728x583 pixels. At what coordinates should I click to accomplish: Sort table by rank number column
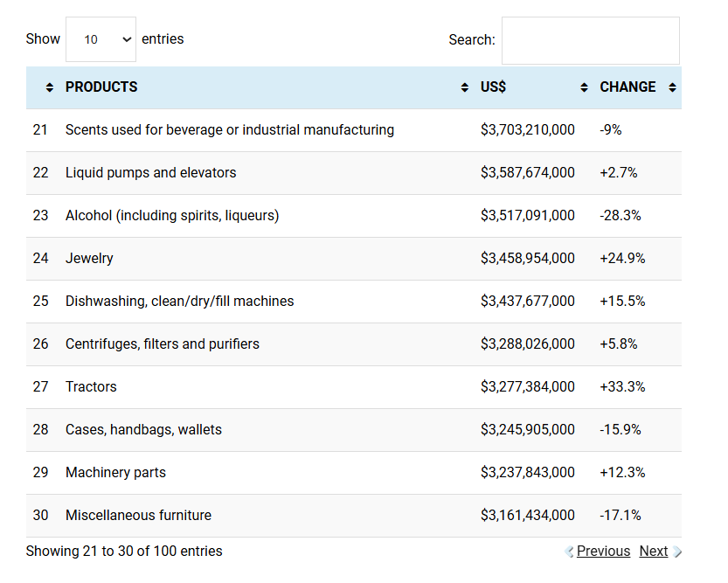[50, 87]
